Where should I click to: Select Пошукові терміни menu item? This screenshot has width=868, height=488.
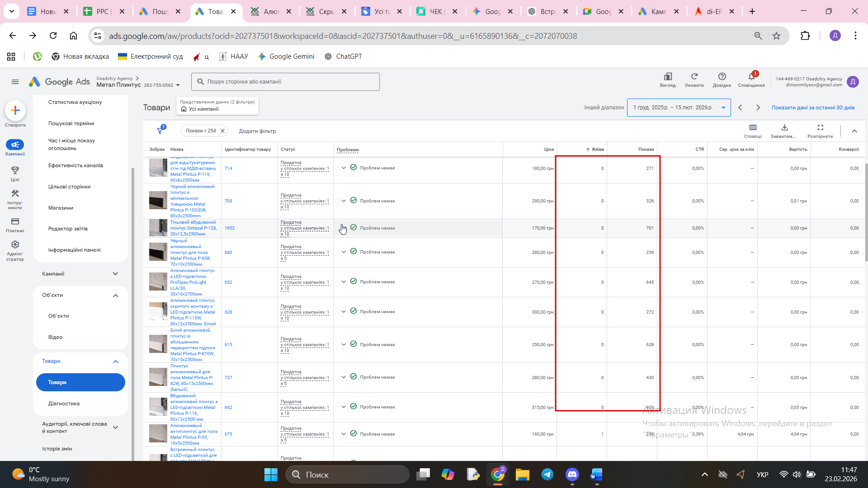(x=71, y=123)
